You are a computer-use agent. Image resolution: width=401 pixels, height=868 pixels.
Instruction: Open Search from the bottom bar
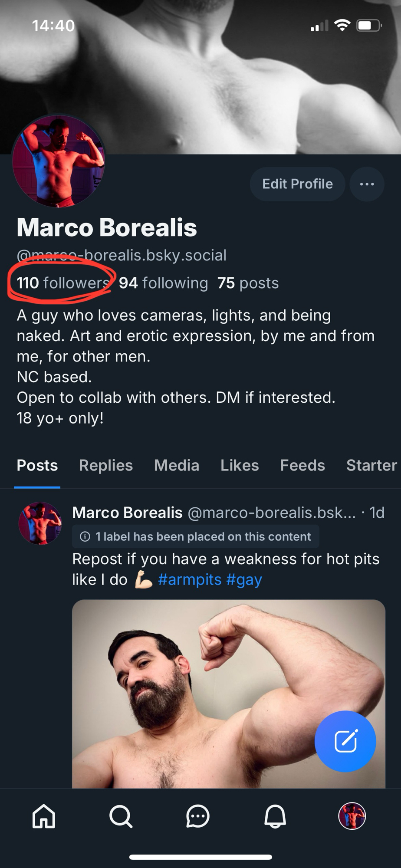(121, 816)
